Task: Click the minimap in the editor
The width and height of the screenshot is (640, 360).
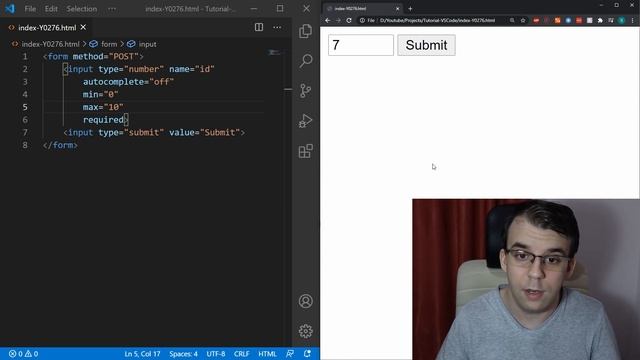Action: 274,52
